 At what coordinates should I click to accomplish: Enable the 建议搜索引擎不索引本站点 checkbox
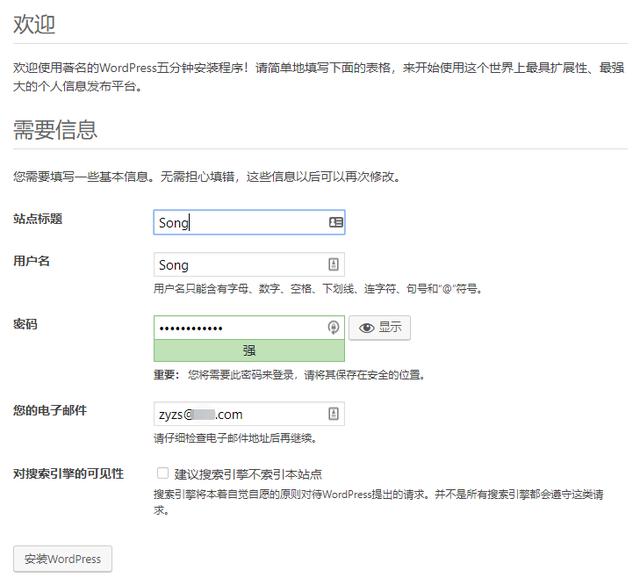click(x=162, y=473)
